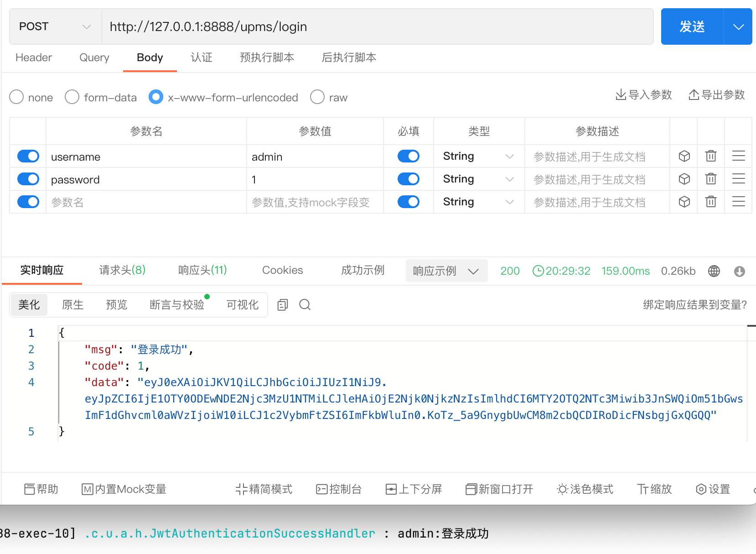Click the cube icon in password row
Viewport: 756px width, 554px height.
(x=684, y=179)
